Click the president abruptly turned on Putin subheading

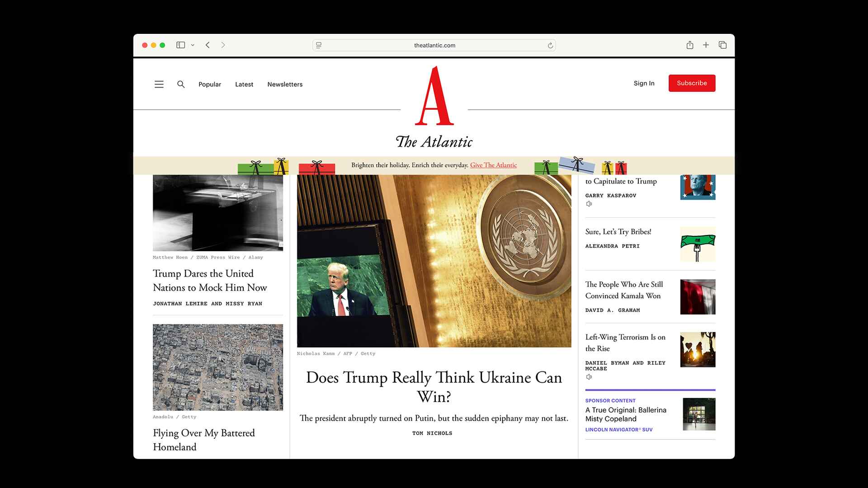point(434,418)
